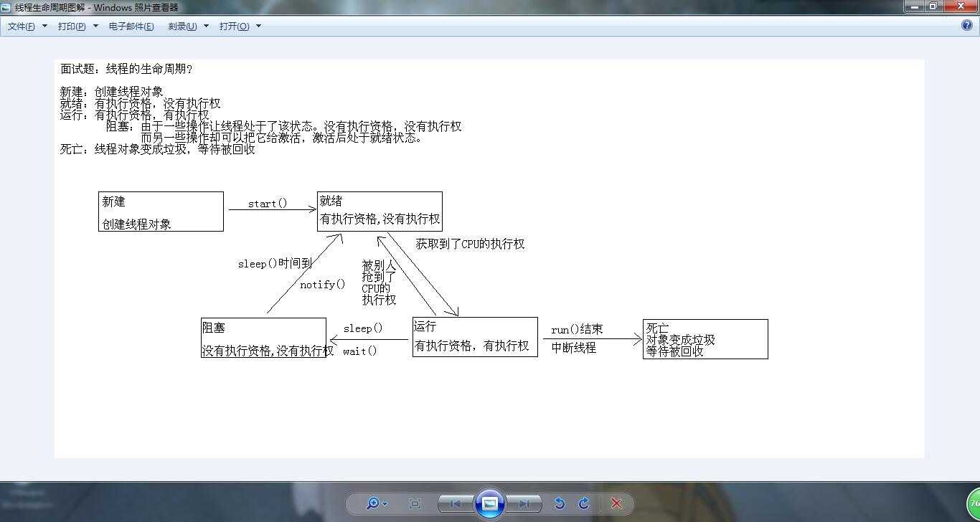Delete the current photo with red X
The image size is (980, 522).
coord(616,503)
